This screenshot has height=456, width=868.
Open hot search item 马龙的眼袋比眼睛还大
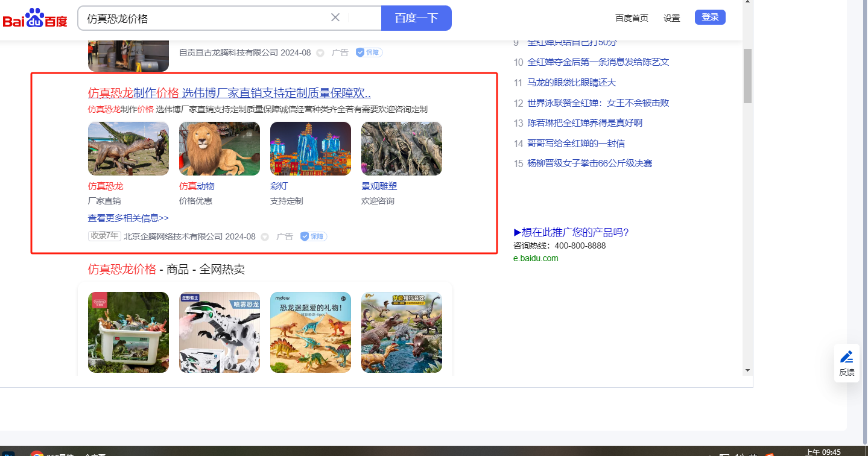pos(572,83)
